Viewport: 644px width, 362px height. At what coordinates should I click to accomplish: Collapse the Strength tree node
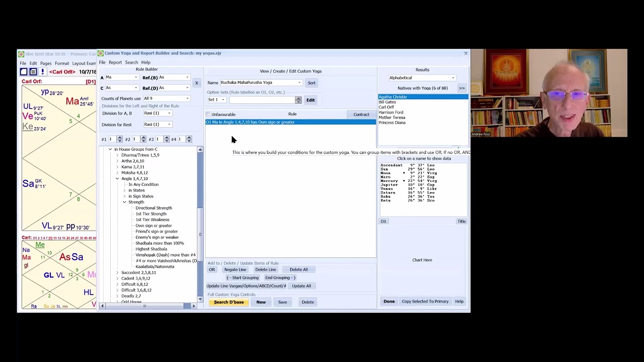click(124, 202)
